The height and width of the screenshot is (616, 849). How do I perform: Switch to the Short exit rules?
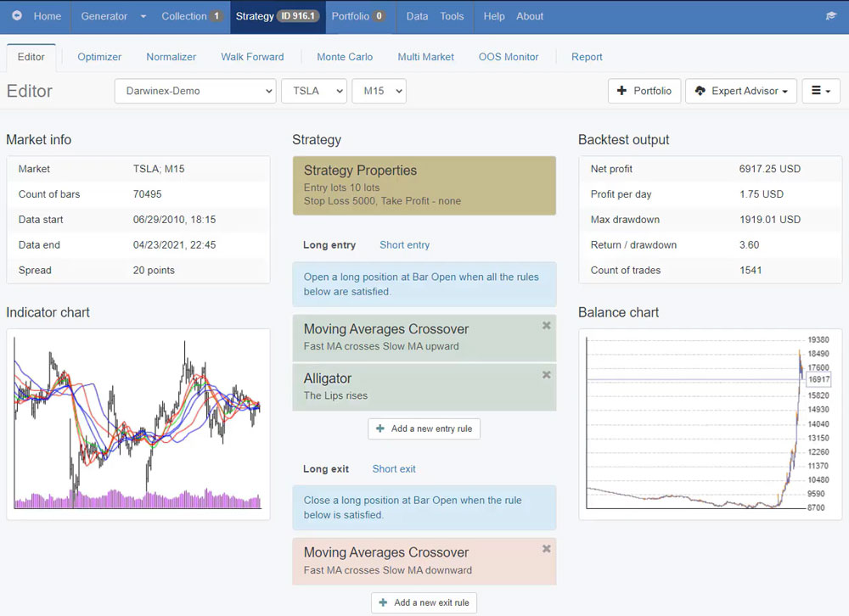click(x=394, y=468)
